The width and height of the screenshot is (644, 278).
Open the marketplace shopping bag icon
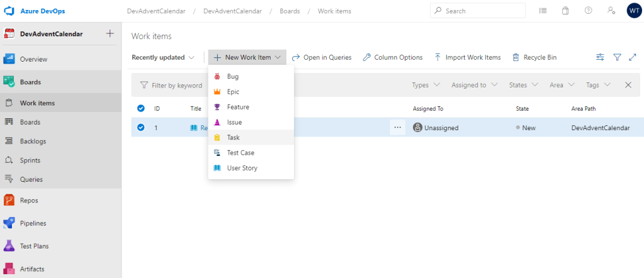pos(565,11)
